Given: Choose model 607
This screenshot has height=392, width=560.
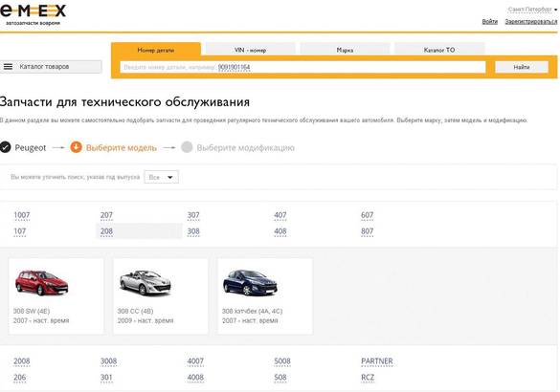Looking at the screenshot, I should pyautogui.click(x=368, y=215).
